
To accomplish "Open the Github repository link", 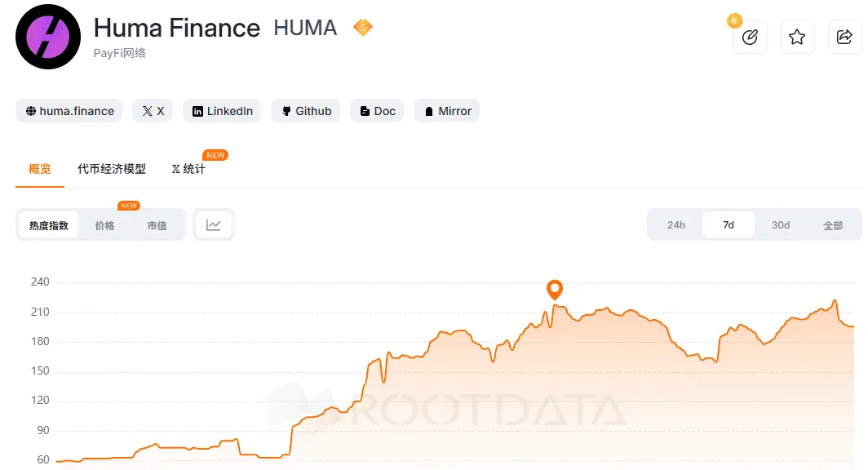I will click(306, 111).
